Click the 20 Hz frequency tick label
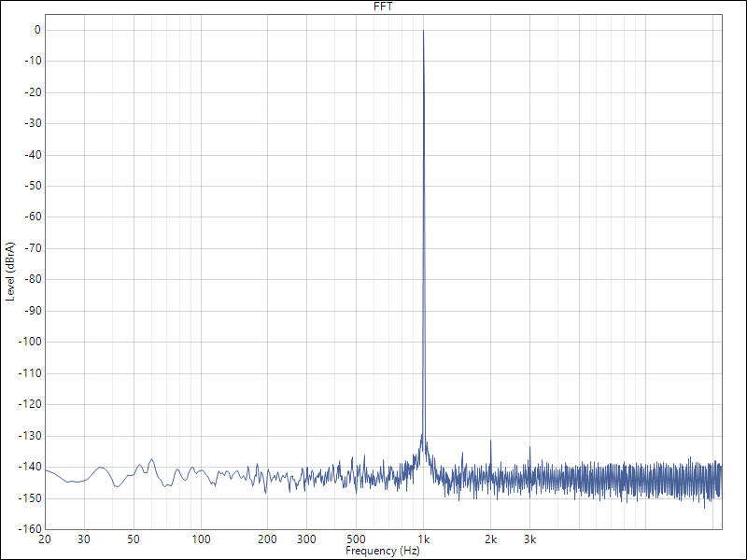 tap(45, 539)
